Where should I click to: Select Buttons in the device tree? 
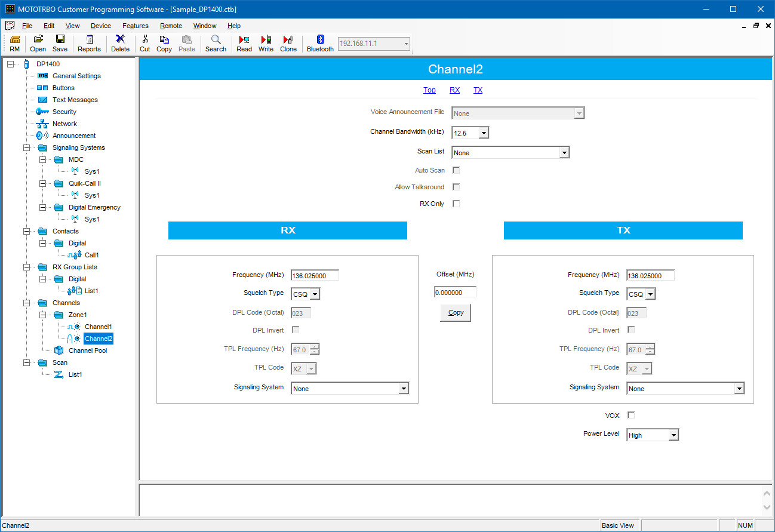tap(63, 88)
